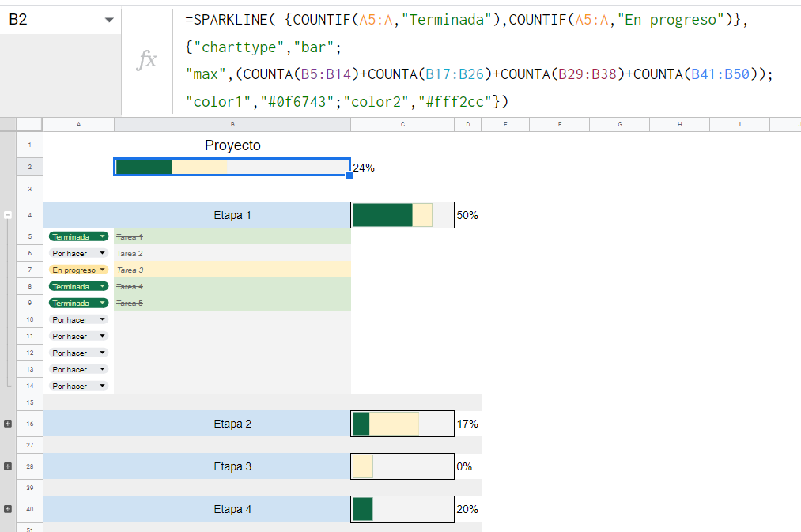Image resolution: width=801 pixels, height=532 pixels.
Task: Select the Proyecto progress sparkline bar
Action: pos(232,167)
